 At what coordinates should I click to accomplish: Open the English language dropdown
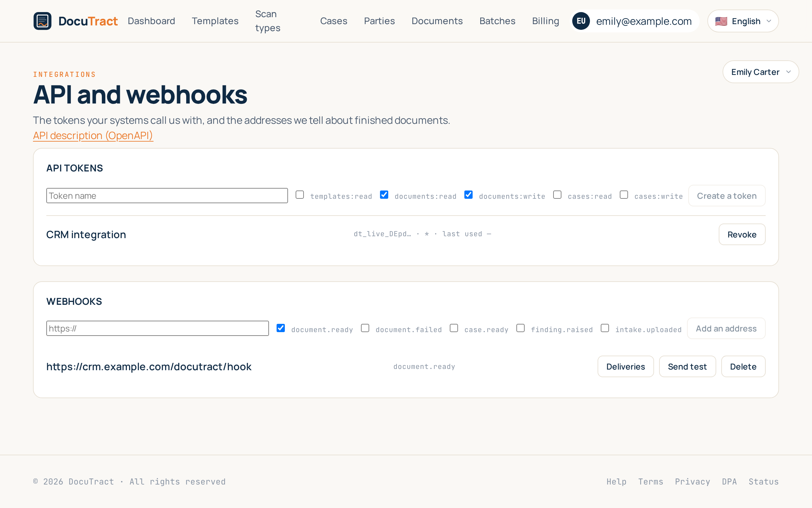click(x=743, y=21)
